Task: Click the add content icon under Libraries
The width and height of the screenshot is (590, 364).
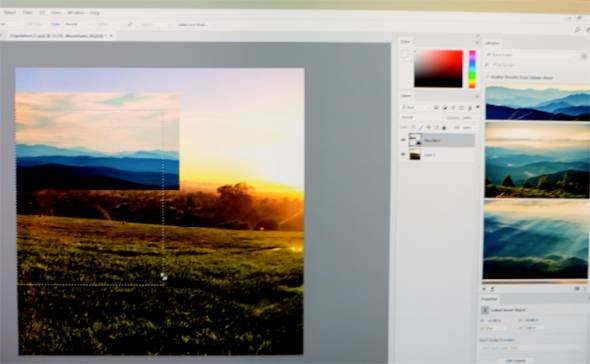Action: [x=484, y=289]
